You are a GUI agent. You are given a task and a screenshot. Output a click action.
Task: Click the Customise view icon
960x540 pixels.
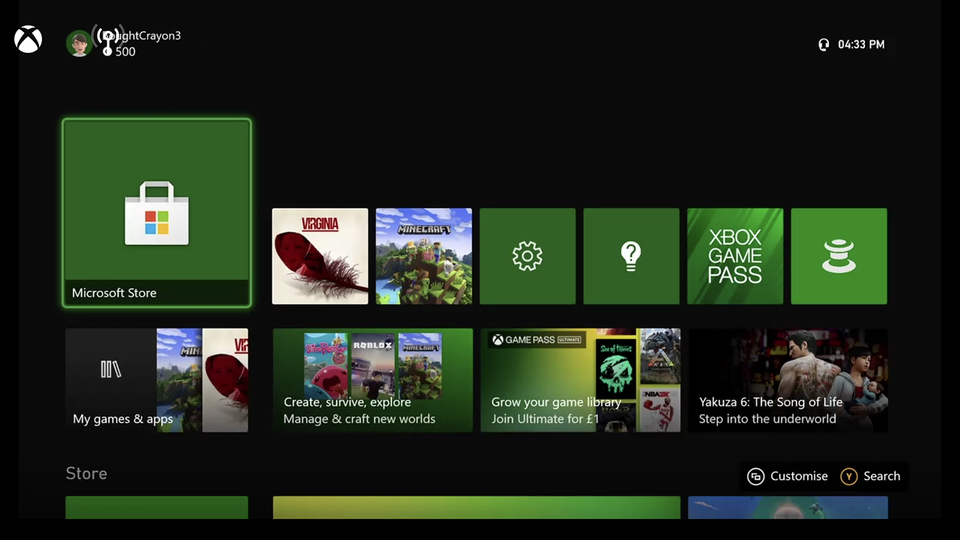click(x=756, y=476)
